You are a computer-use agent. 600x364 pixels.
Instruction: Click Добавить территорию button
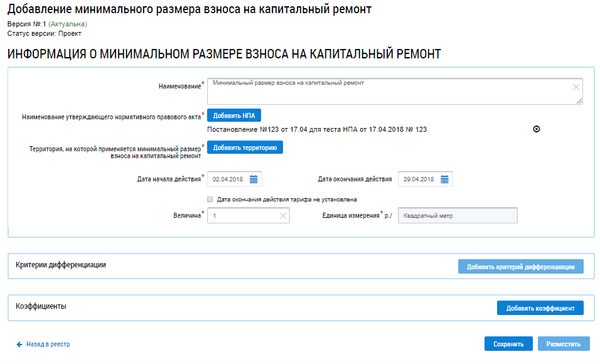245,147
